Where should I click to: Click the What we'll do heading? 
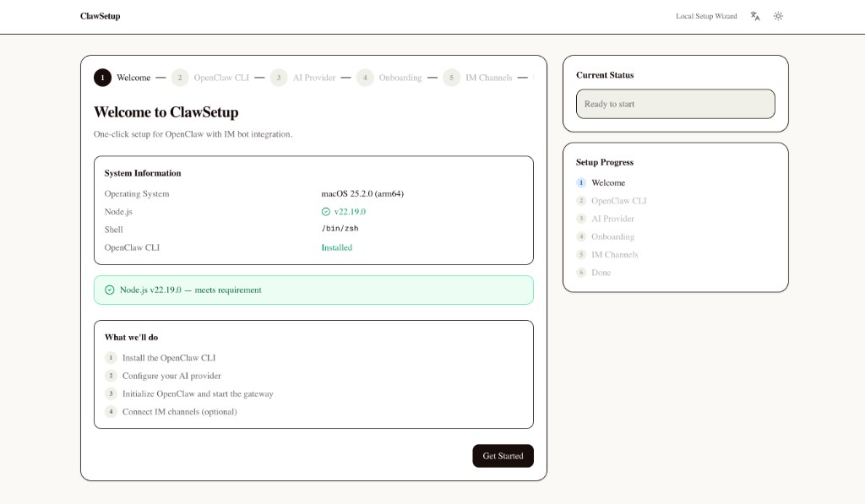pyautogui.click(x=131, y=338)
